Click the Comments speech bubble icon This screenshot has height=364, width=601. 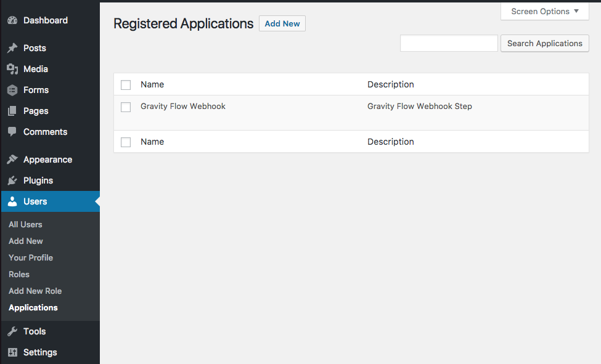[12, 132]
